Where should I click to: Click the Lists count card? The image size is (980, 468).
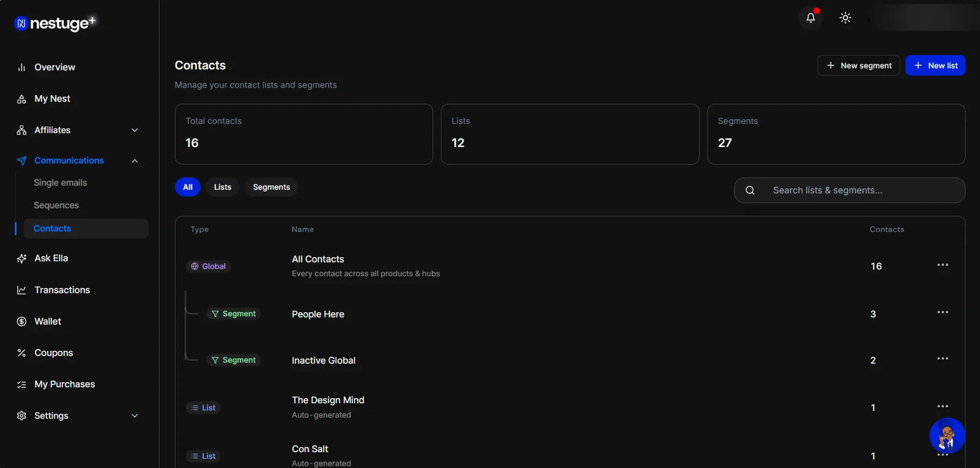pos(570,134)
